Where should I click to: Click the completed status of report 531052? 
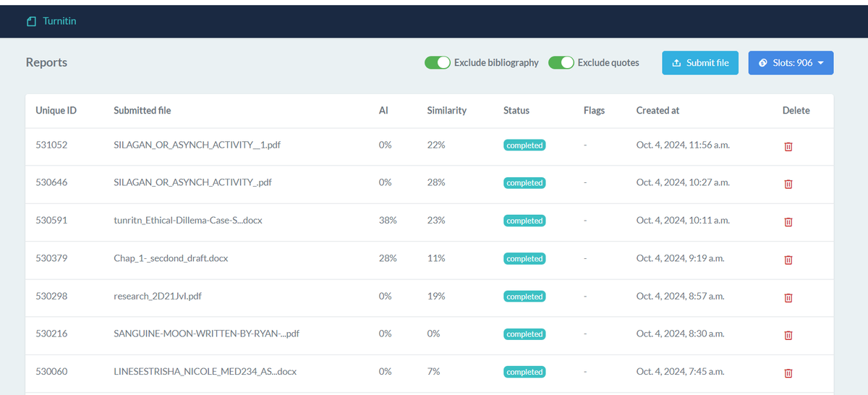tap(524, 145)
